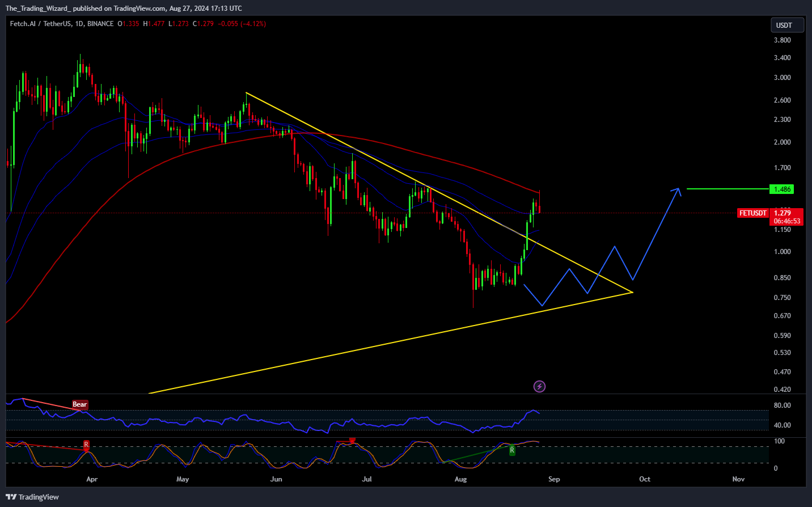Click the red Bear divergence label
This screenshot has width=812, height=507.
pos(79,404)
